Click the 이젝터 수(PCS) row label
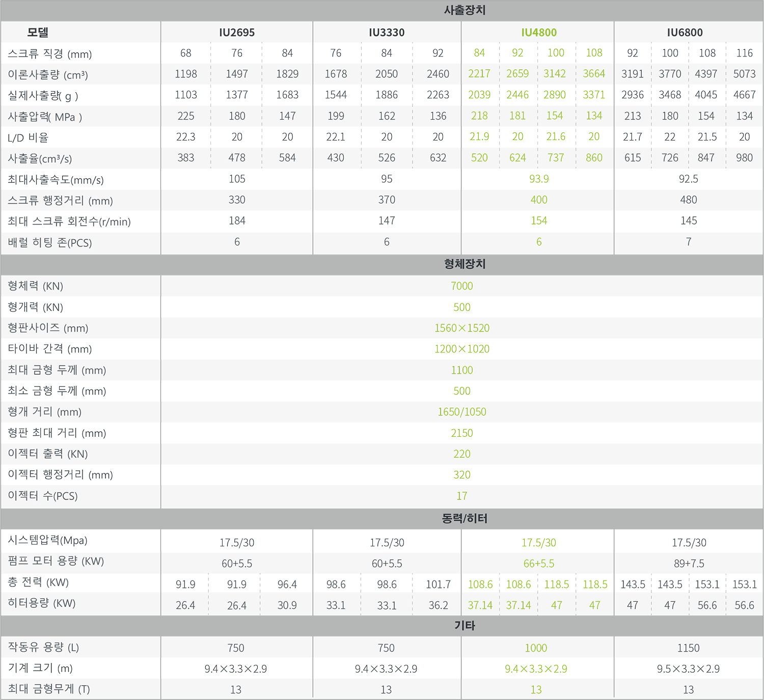764x700 pixels. pos(43,496)
